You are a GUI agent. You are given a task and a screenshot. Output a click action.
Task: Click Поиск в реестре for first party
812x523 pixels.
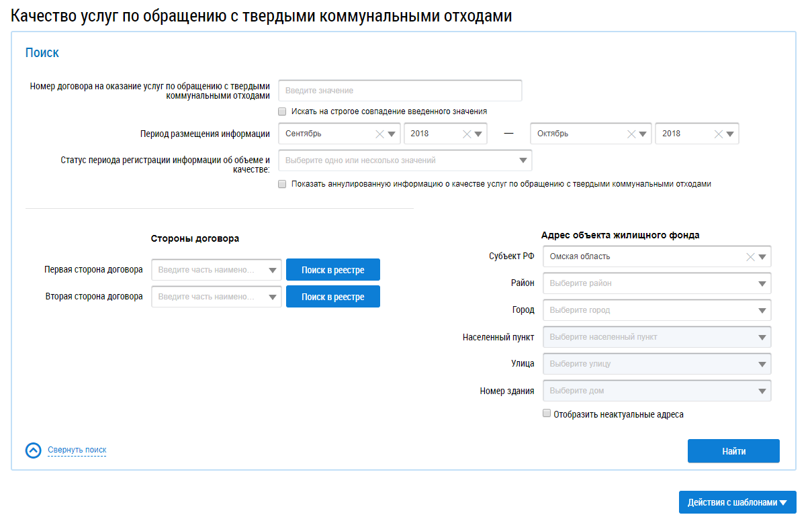(333, 270)
